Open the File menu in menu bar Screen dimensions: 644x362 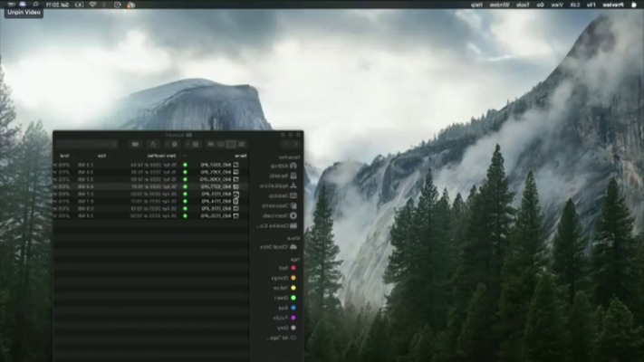coord(590,5)
